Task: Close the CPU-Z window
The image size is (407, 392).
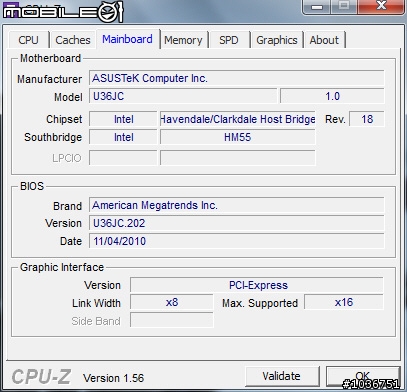Action: pyautogui.click(x=381, y=7)
